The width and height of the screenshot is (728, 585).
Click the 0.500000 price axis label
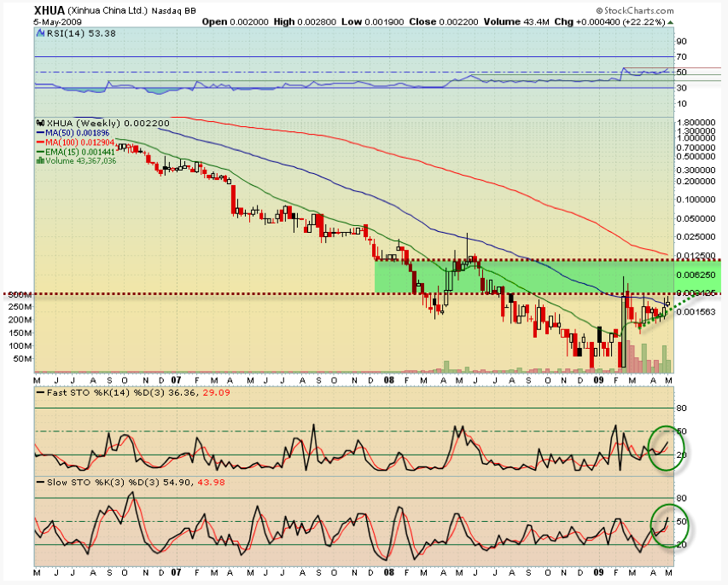[x=696, y=156]
